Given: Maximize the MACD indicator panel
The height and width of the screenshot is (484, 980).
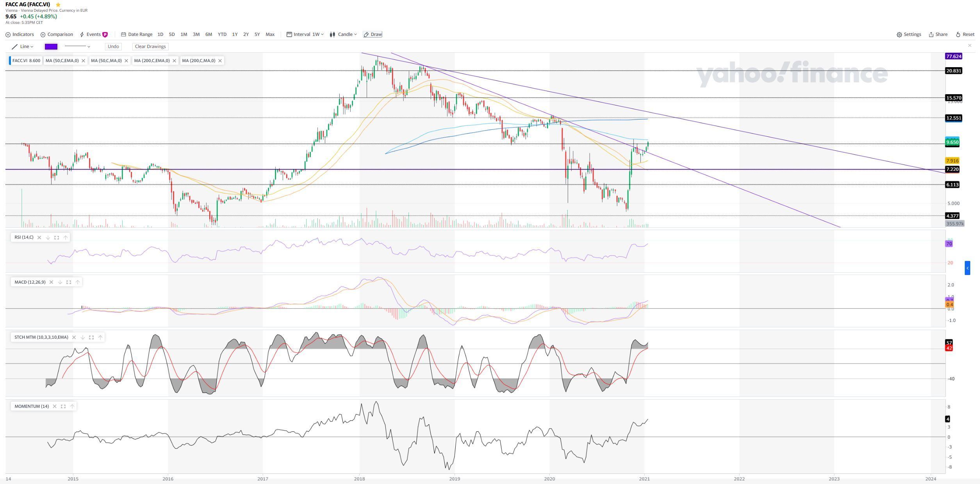Looking at the screenshot, I should click(69, 282).
